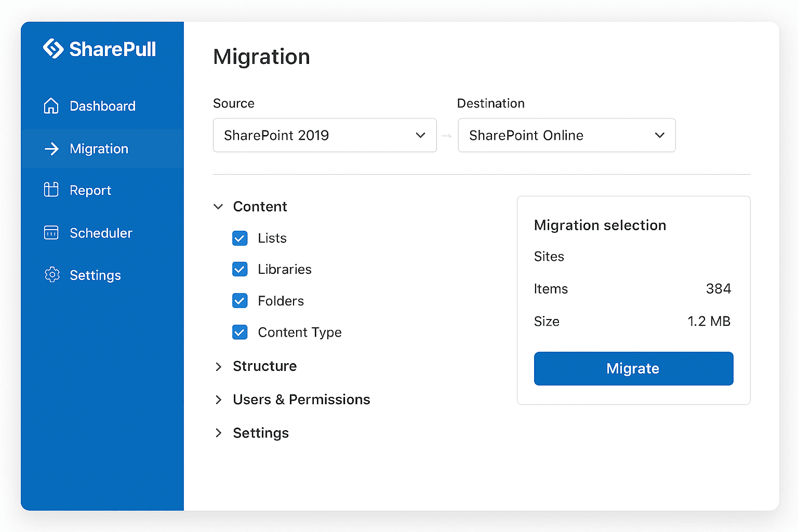Click the Settings gear icon in sidebar
The image size is (798, 532).
pyautogui.click(x=52, y=275)
